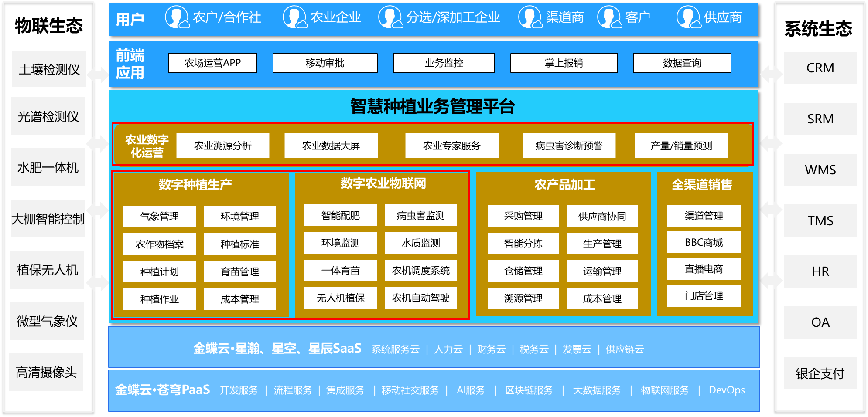Open the 育苗管理 box
868x417 pixels.
pos(240,271)
